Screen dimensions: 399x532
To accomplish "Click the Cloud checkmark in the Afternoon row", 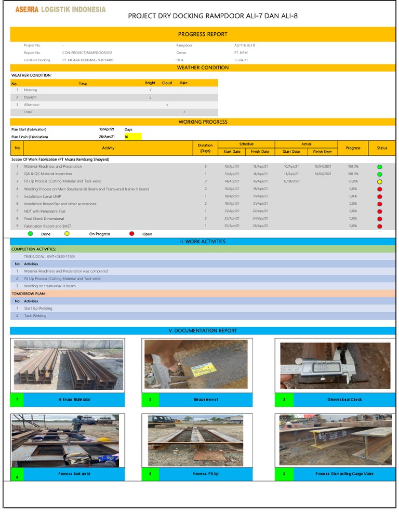I will [167, 105].
